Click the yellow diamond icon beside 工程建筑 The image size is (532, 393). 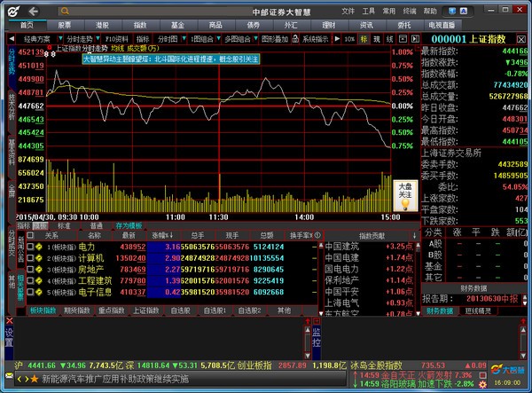point(39,280)
